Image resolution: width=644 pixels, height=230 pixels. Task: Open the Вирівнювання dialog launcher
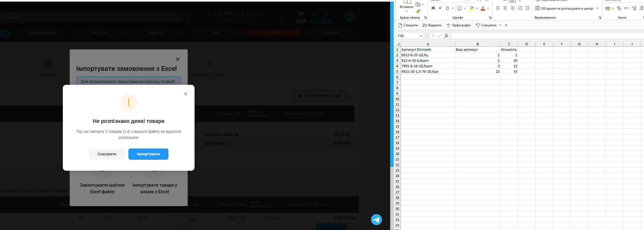600,18
